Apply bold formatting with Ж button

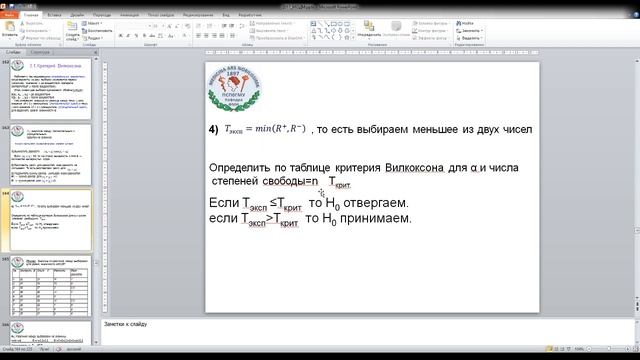pyautogui.click(x=121, y=36)
